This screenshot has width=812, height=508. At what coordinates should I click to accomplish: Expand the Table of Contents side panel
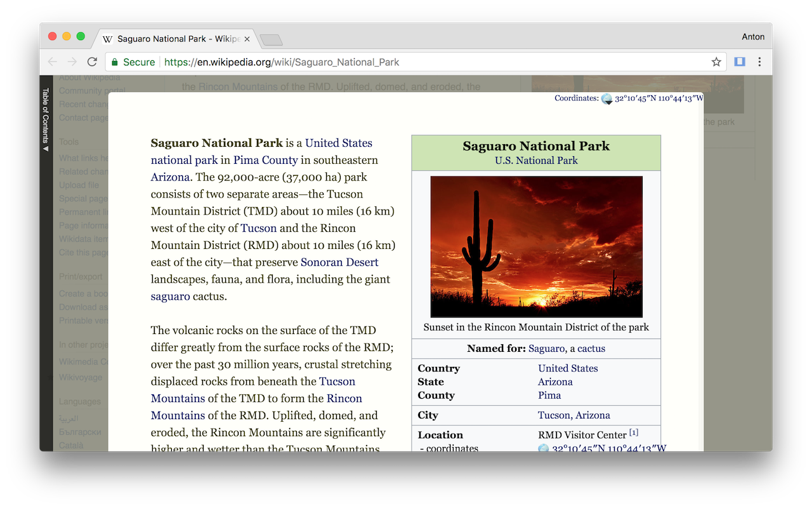(46, 119)
